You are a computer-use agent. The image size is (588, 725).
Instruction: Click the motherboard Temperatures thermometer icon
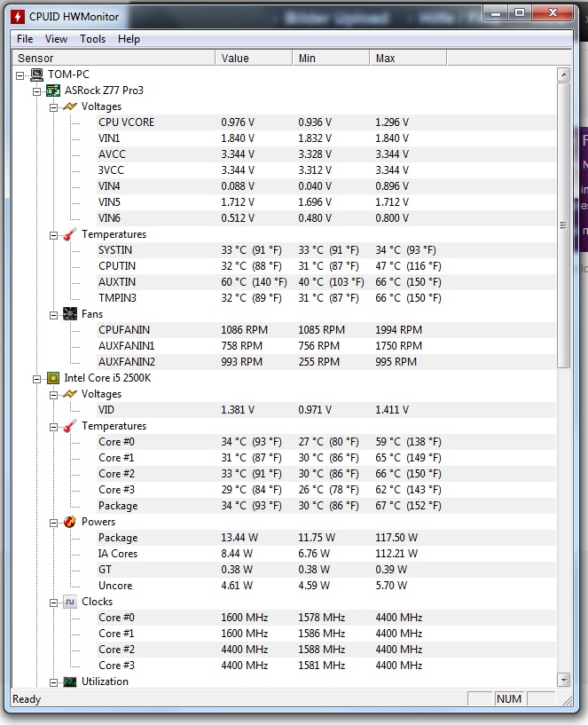(70, 234)
